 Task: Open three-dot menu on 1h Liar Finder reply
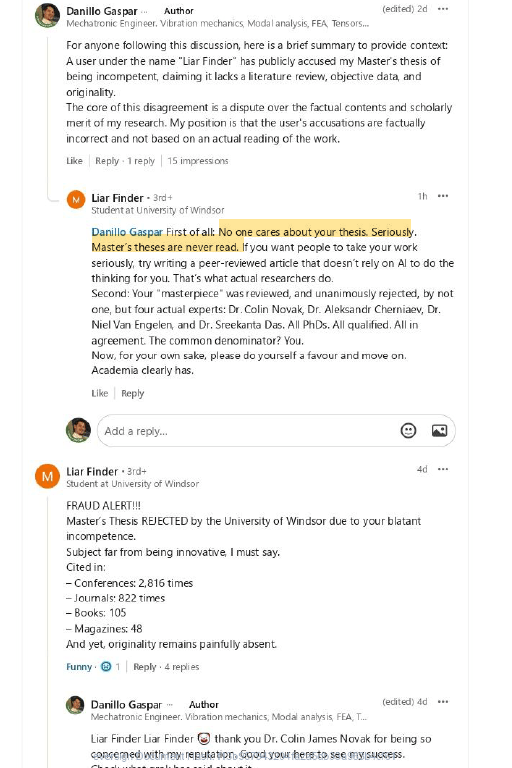tap(443, 196)
